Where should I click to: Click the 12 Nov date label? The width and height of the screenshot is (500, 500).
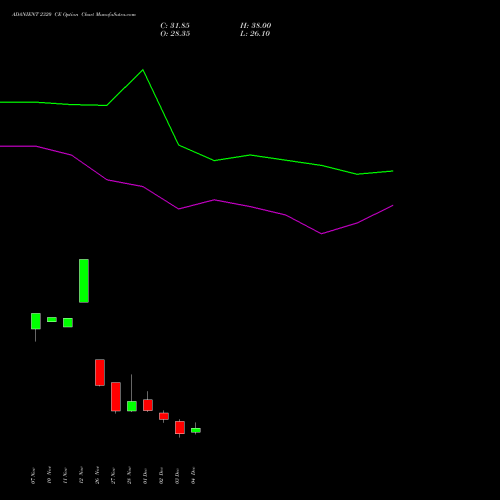click(81, 476)
